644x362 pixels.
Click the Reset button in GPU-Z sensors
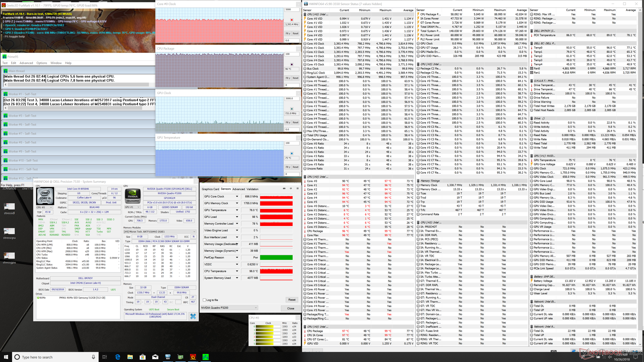[291, 300]
